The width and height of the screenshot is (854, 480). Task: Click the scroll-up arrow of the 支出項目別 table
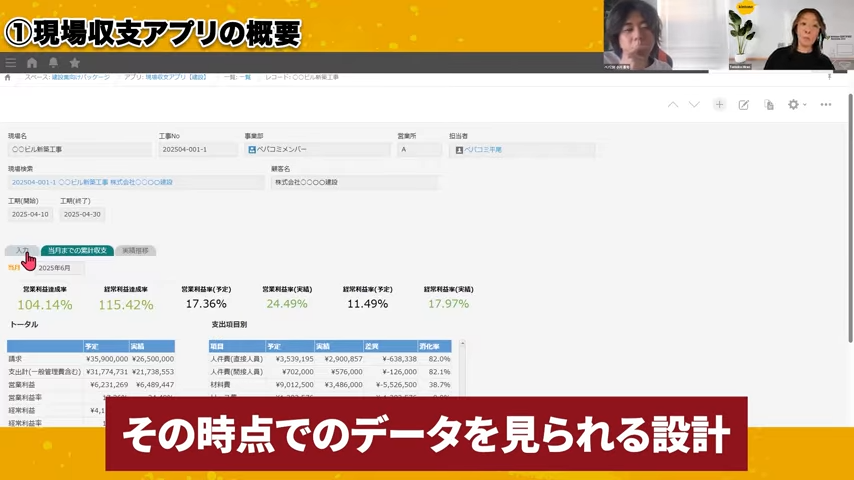(x=462, y=343)
